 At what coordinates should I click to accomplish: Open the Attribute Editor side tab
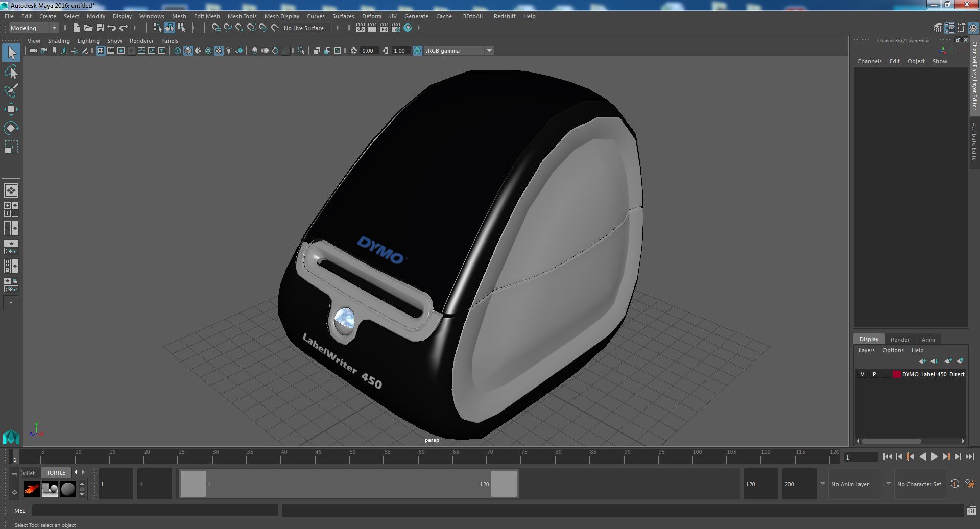(x=974, y=143)
